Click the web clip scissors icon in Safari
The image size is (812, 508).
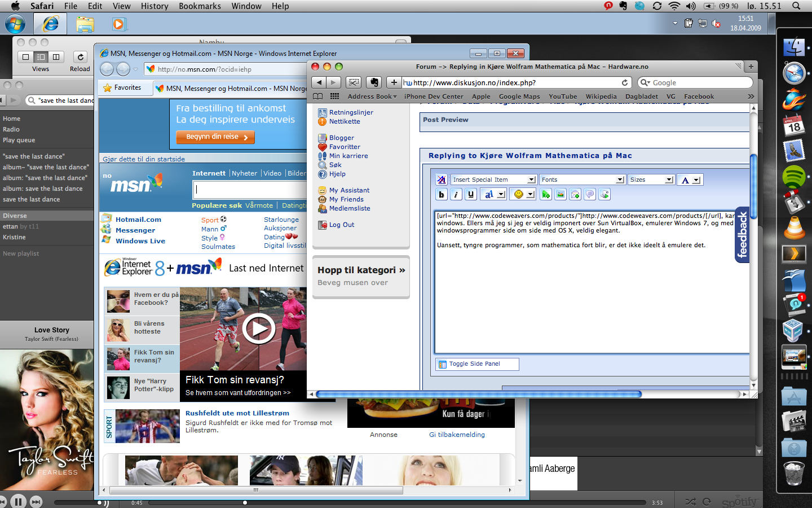(x=354, y=82)
